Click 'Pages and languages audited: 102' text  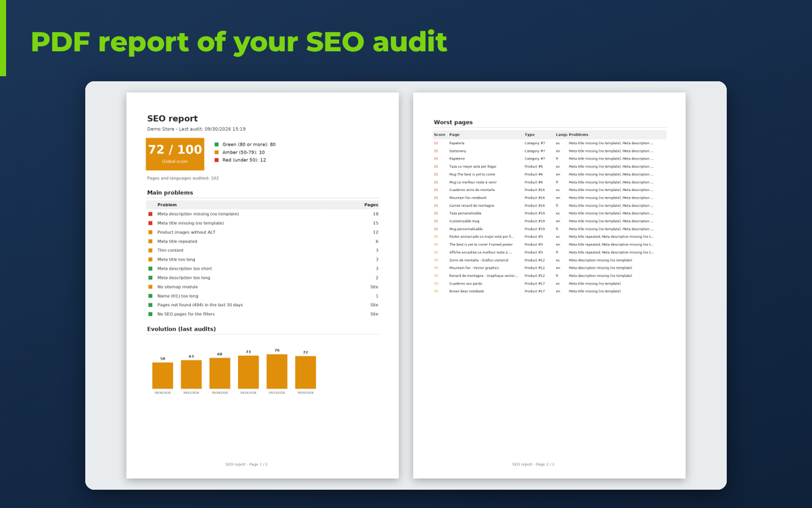[x=183, y=178]
